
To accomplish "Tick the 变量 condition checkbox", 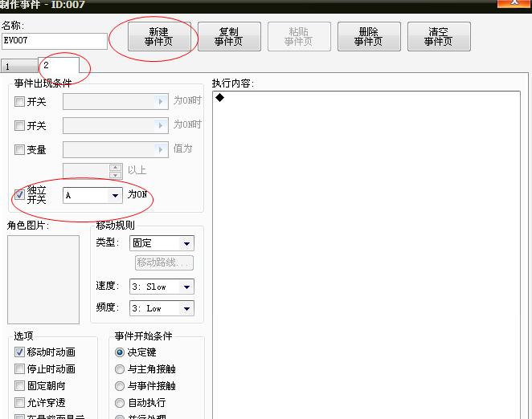I will pyautogui.click(x=19, y=149).
